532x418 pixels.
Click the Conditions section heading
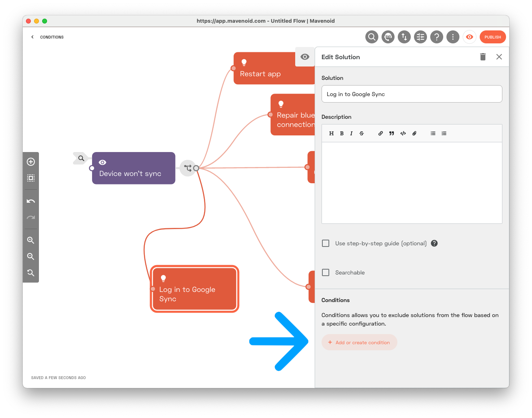(335, 300)
